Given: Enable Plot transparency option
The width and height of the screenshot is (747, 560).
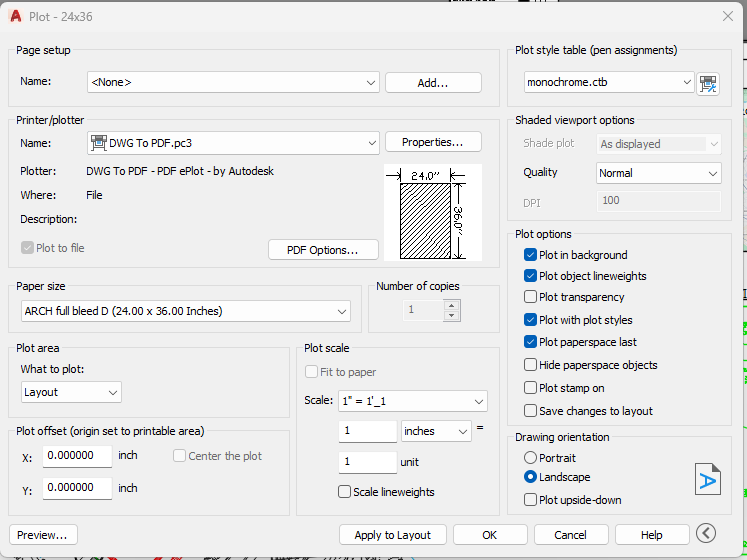Looking at the screenshot, I should (x=530, y=297).
